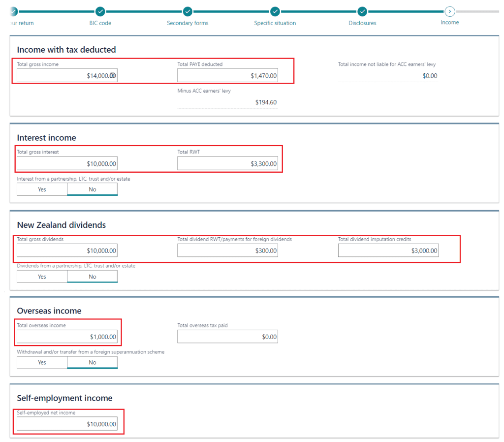Viewport: 504px width, 442px height.
Task: Click the Overseas income heading
Action: pos(49,311)
